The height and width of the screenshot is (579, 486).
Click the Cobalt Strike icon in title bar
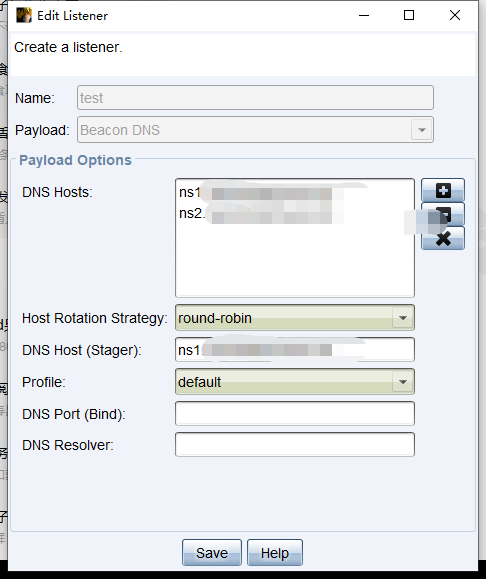click(x=24, y=16)
